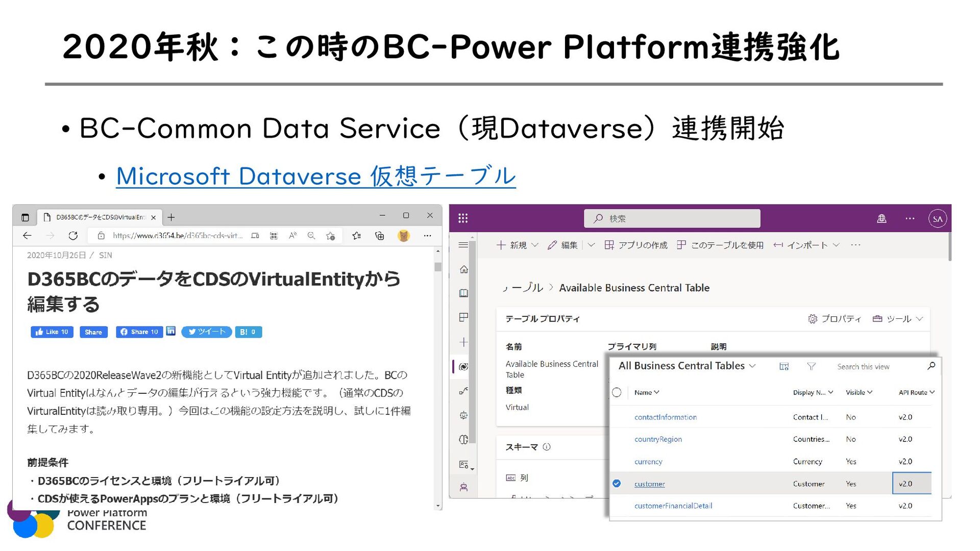Toggle select-all rows circle
This screenshot has height=551, width=980.
[x=617, y=392]
